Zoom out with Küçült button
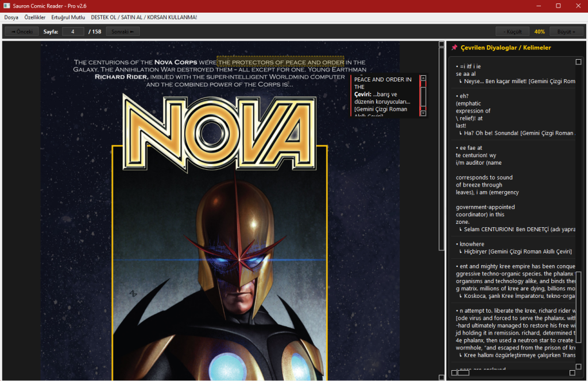The height and width of the screenshot is (381, 588). (512, 32)
